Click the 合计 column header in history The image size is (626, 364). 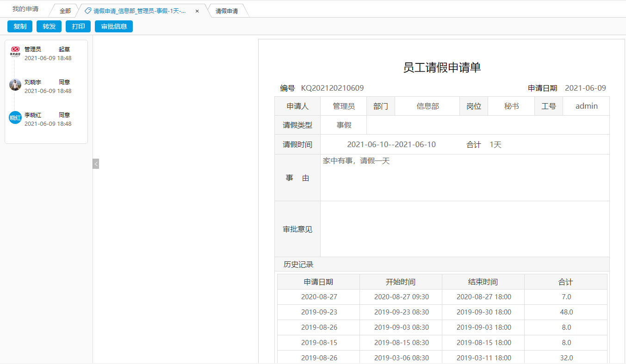coord(565,282)
